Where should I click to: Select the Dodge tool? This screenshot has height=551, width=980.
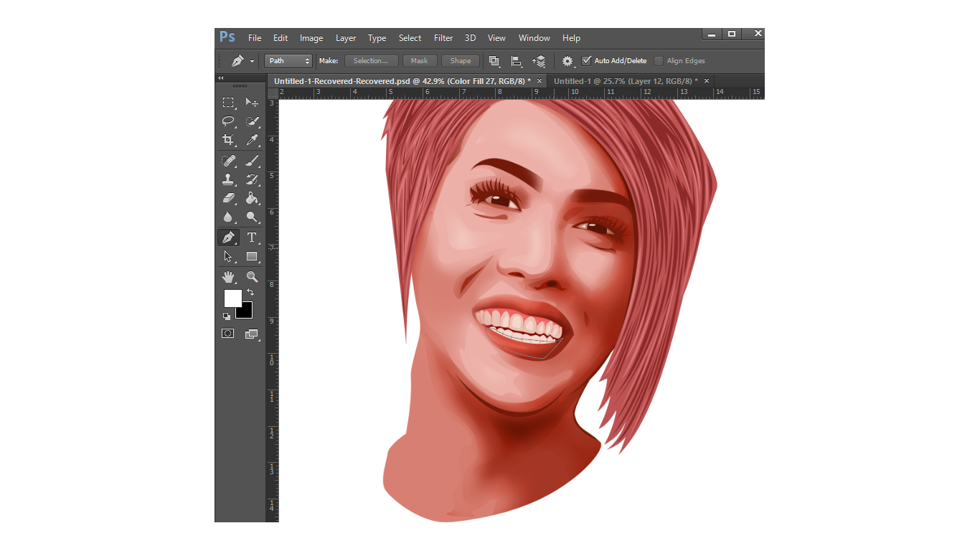pyautogui.click(x=252, y=217)
